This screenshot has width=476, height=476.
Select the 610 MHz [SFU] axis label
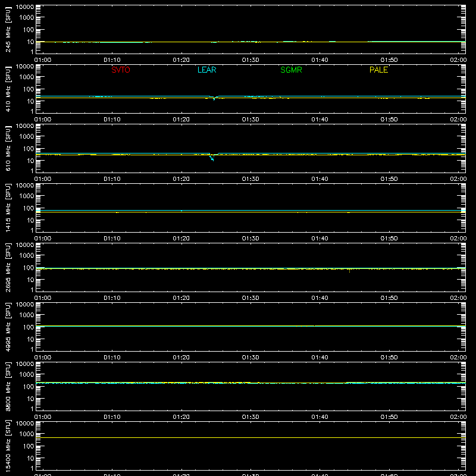click(8, 149)
